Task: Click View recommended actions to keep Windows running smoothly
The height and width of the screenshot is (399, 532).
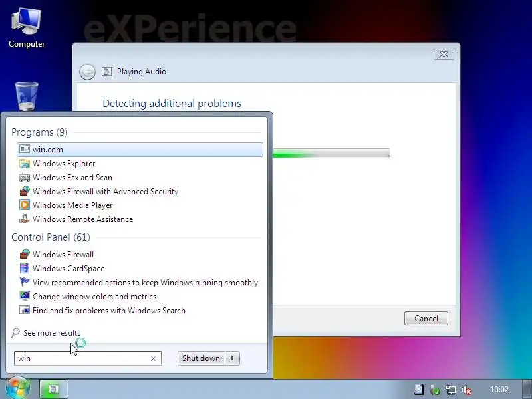Action: tap(145, 283)
